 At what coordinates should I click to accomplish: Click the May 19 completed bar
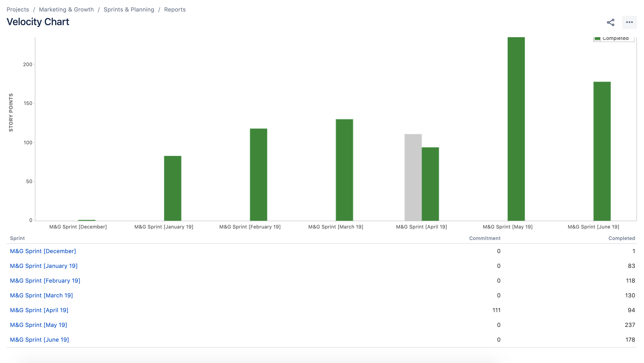click(516, 129)
